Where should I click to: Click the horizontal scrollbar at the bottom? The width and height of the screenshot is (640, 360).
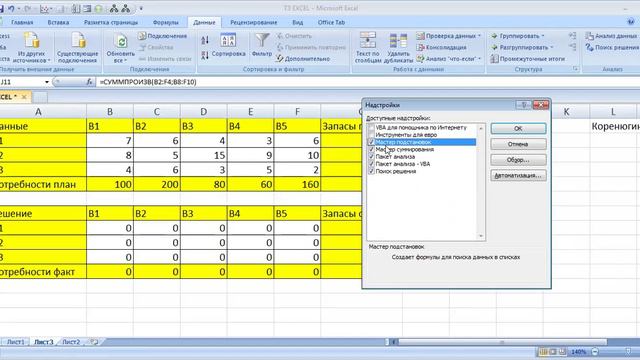point(502,342)
